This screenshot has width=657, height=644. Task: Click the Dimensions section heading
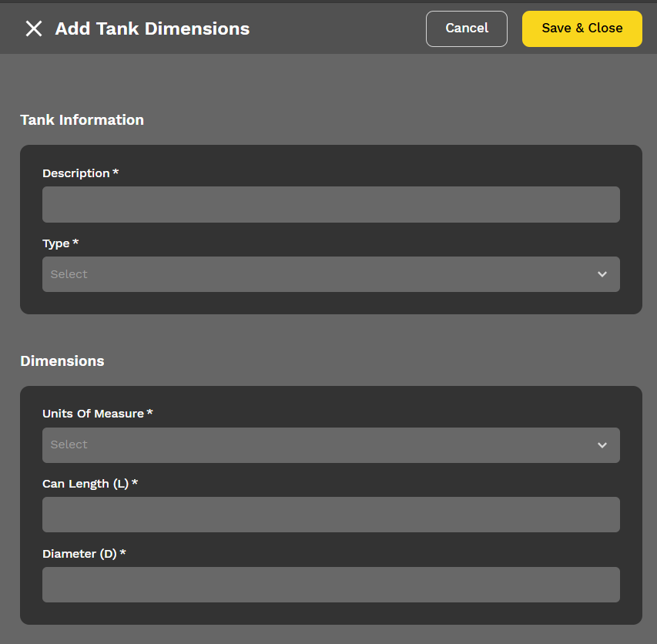(62, 361)
